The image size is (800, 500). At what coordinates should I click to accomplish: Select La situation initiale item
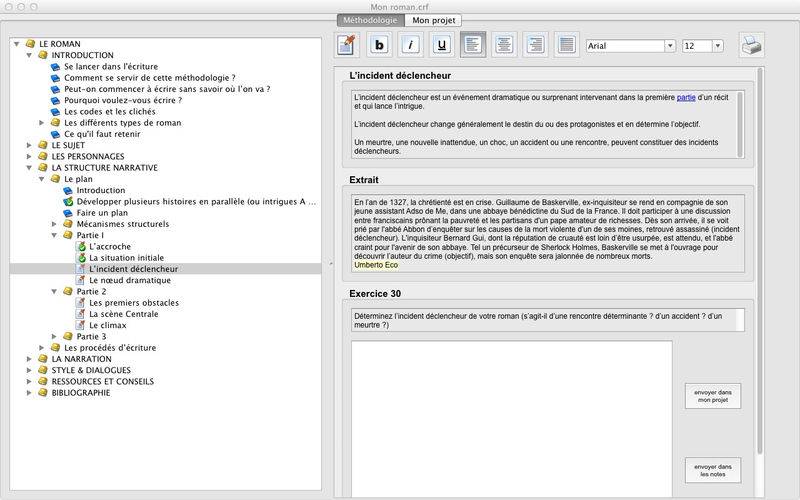pyautogui.click(x=127, y=258)
